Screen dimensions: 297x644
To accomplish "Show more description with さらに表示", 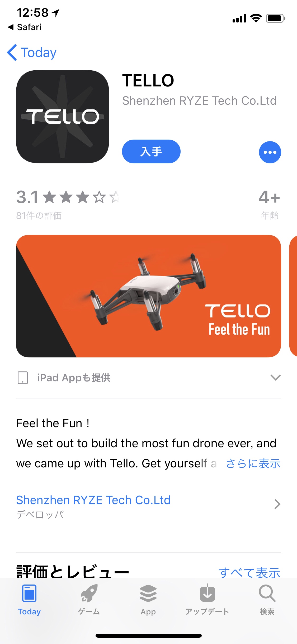I will 253,463.
